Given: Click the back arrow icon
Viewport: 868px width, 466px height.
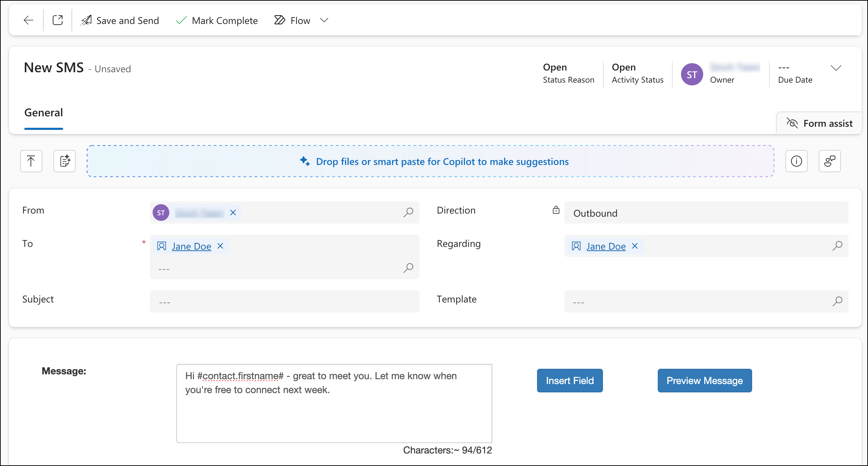Looking at the screenshot, I should [x=28, y=20].
